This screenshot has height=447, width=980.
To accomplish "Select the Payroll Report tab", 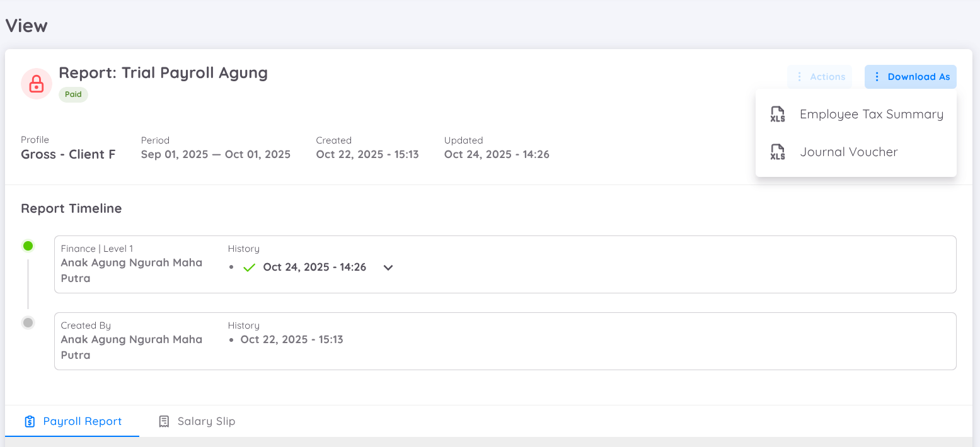I will [82, 422].
